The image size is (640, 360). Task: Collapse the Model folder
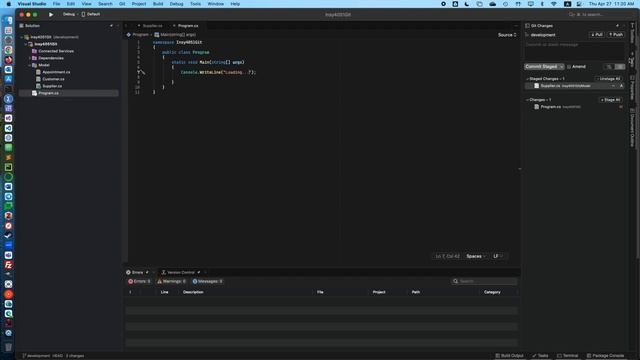click(30, 65)
